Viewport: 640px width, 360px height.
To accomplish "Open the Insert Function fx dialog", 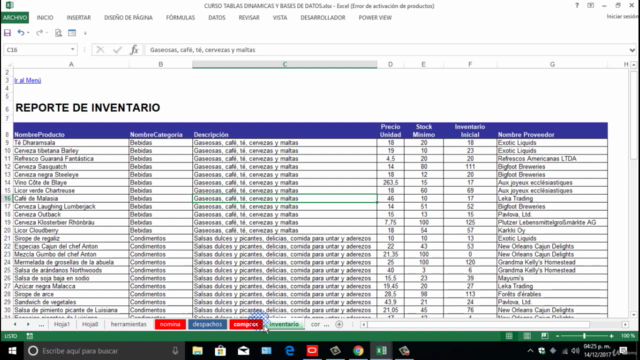I will (x=134, y=50).
